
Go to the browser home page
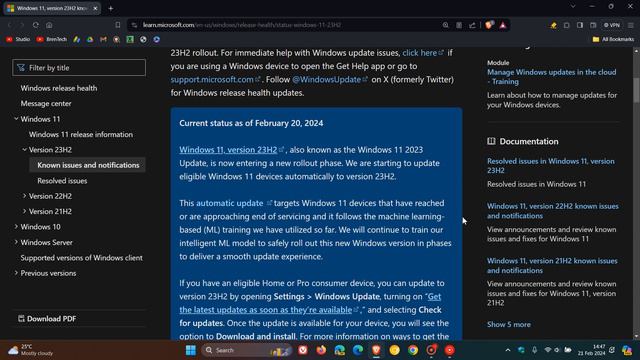pos(49,25)
